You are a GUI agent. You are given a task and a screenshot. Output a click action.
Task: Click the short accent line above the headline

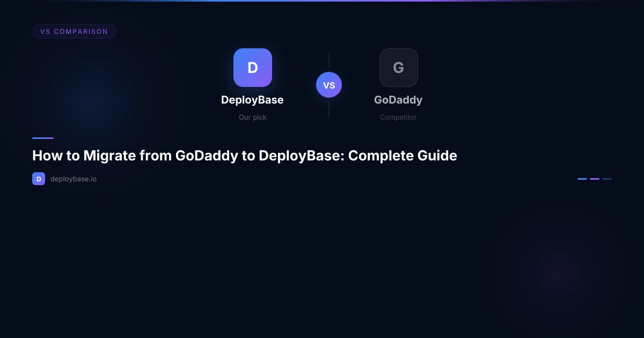coord(43,138)
